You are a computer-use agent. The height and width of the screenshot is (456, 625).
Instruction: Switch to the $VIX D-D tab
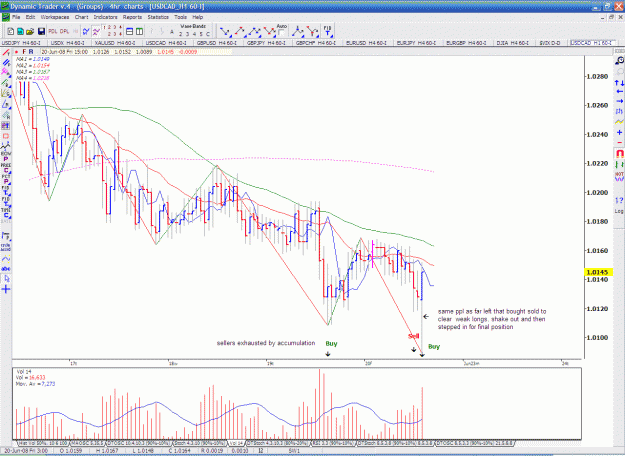point(549,43)
